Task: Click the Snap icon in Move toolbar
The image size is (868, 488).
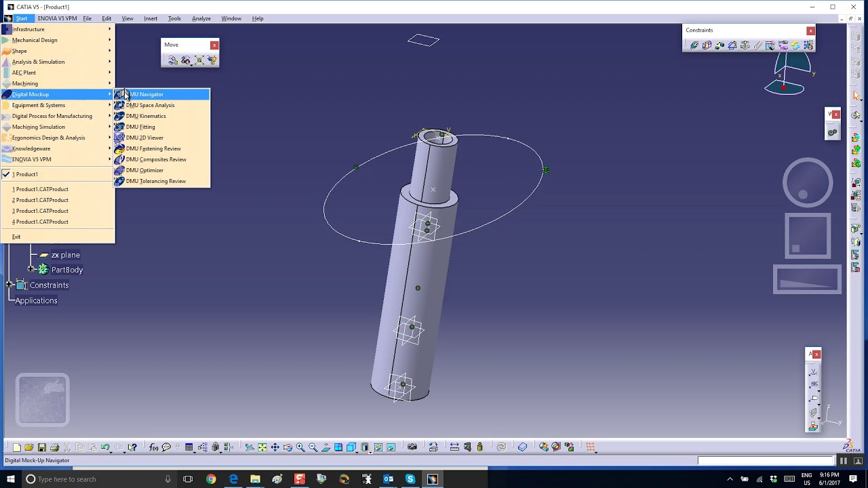Action: [x=186, y=60]
